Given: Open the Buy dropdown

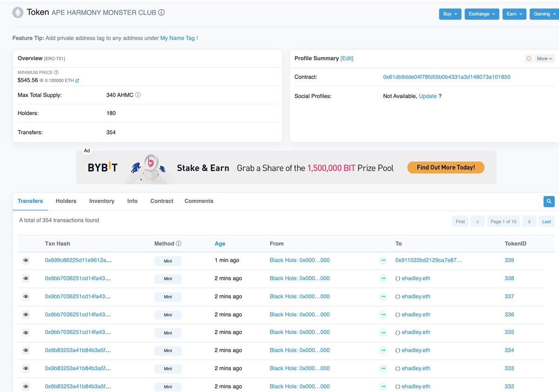Looking at the screenshot, I should click(x=450, y=14).
